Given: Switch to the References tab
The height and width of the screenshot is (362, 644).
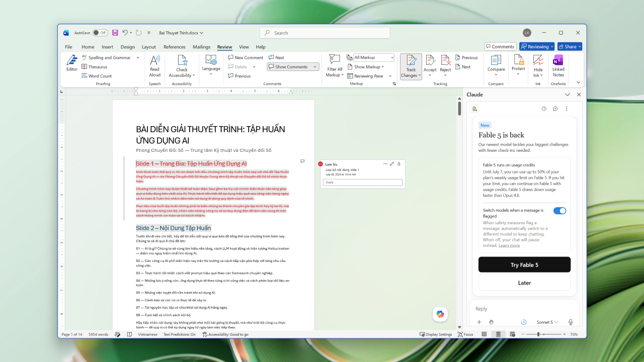Looking at the screenshot, I should (x=175, y=47).
